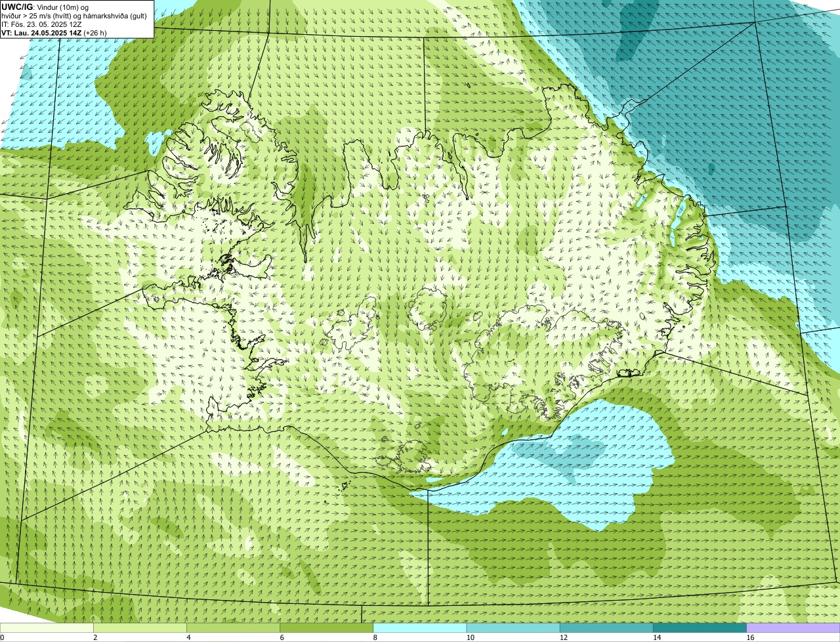Click the "10" label on the color scale

pos(471,637)
